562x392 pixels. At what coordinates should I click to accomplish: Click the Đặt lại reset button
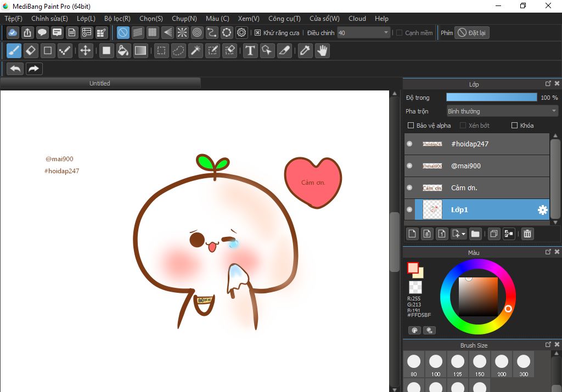(x=472, y=33)
